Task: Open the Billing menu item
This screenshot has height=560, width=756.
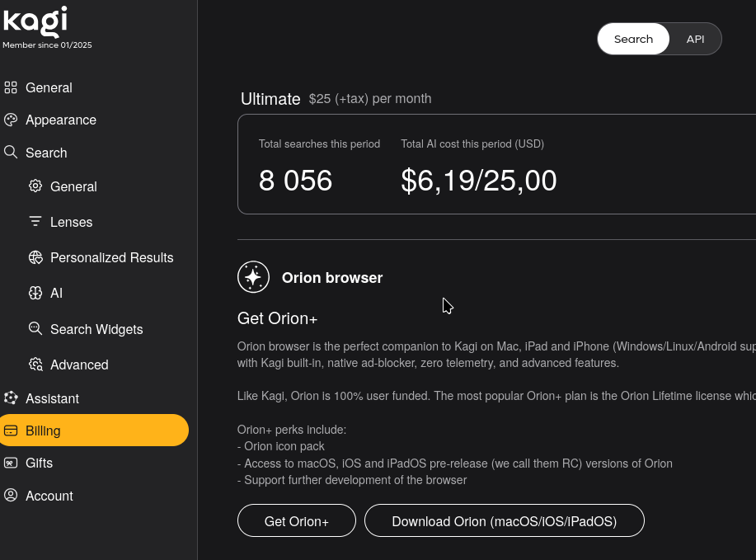Action: (x=43, y=431)
